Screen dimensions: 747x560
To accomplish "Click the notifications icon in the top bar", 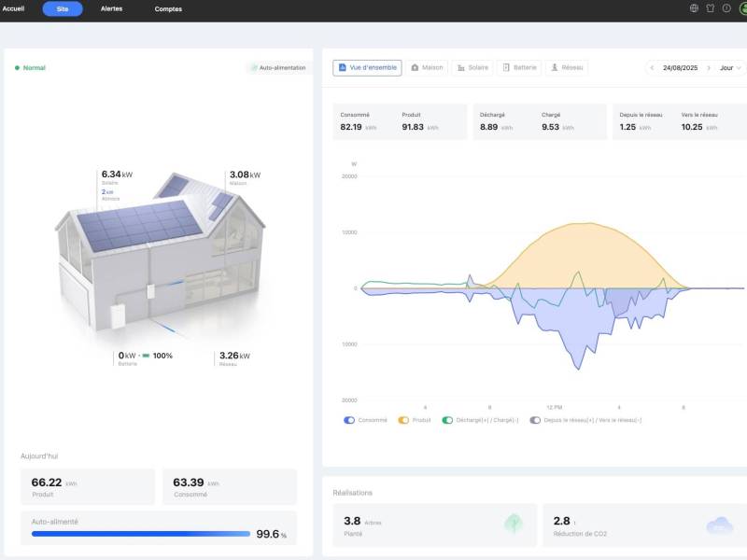I will [x=711, y=7].
